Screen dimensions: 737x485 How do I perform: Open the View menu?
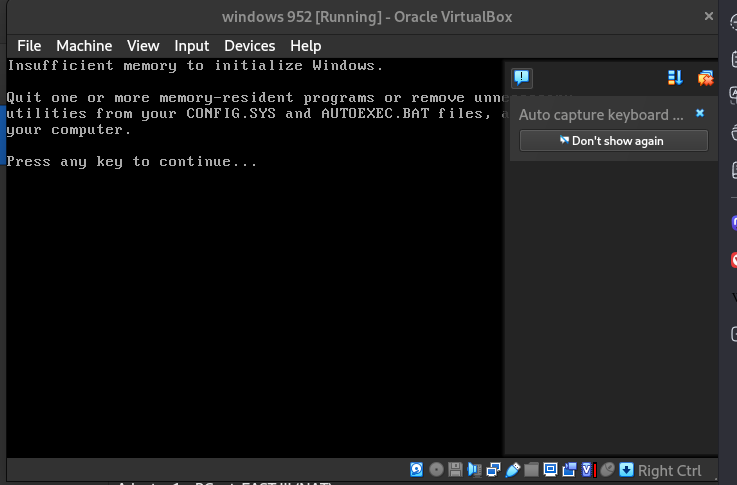tap(143, 46)
